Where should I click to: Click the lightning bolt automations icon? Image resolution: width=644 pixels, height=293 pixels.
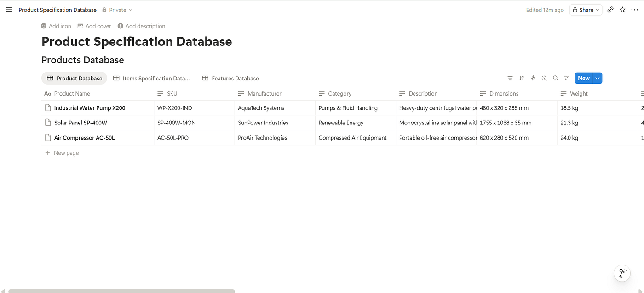tap(533, 78)
